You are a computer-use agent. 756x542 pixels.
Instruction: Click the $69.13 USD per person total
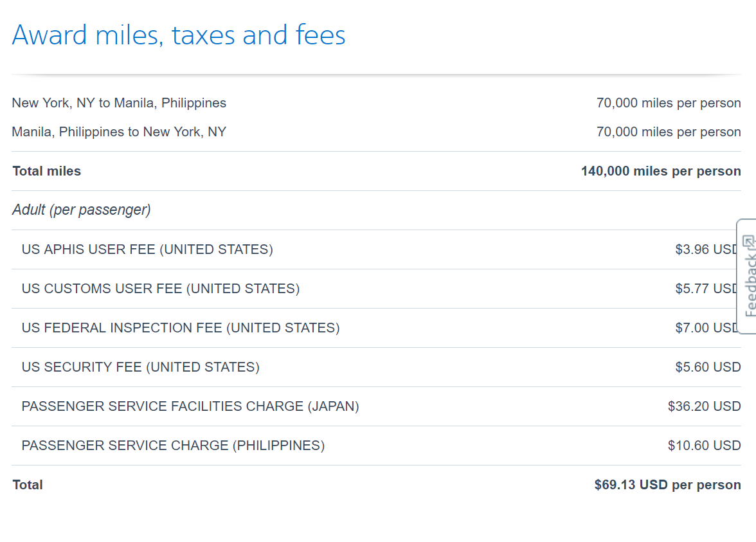click(x=667, y=485)
